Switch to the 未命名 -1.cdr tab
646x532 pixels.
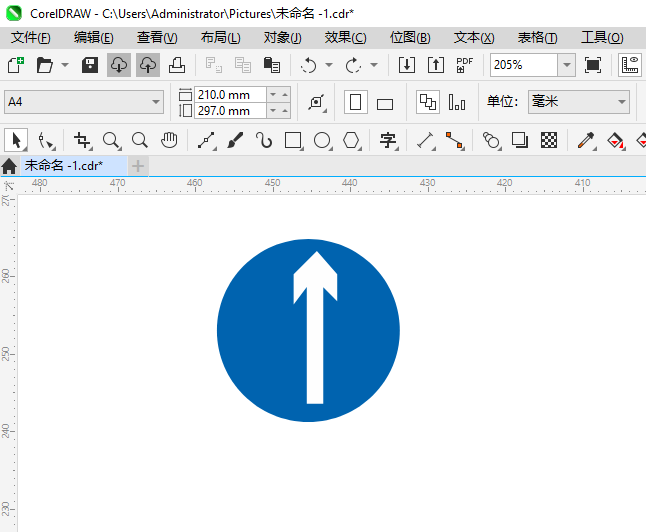(x=74, y=166)
